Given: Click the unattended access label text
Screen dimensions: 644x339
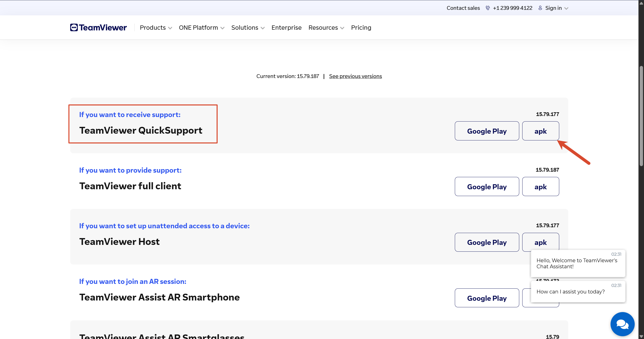Looking at the screenshot, I should (164, 226).
